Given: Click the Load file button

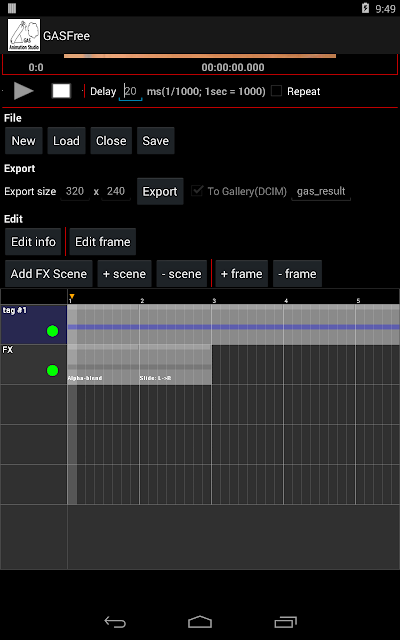Looking at the screenshot, I should (66, 141).
